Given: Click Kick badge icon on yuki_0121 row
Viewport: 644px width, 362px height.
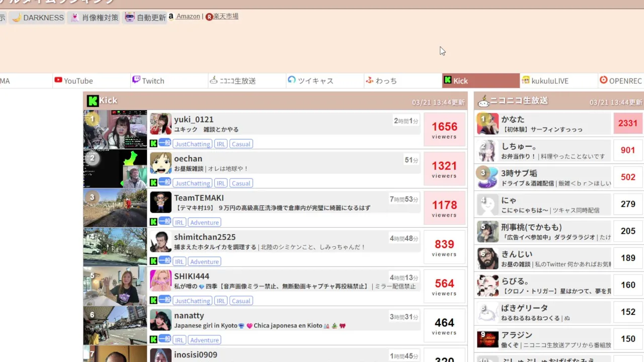Looking at the screenshot, I should coord(153,143).
